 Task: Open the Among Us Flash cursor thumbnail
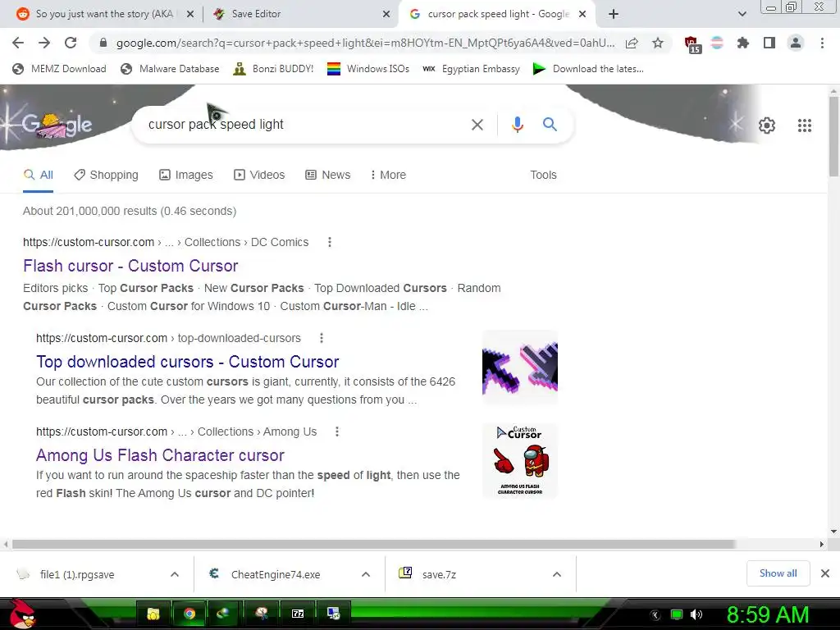[519, 461]
